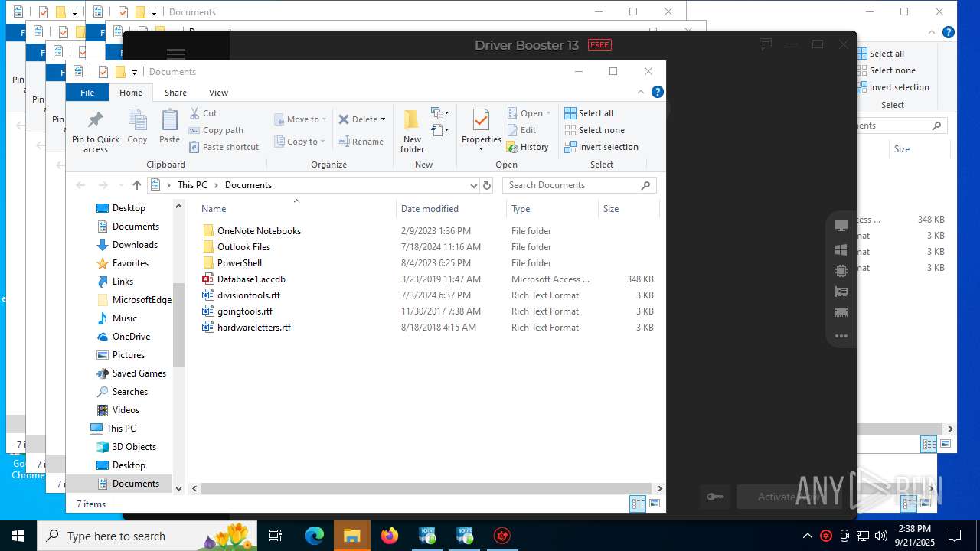Select the Outlook Files folder

[243, 247]
